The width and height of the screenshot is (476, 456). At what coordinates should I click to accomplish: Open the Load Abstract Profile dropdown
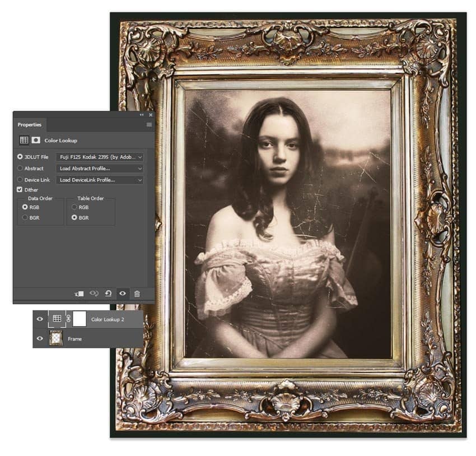tap(100, 168)
